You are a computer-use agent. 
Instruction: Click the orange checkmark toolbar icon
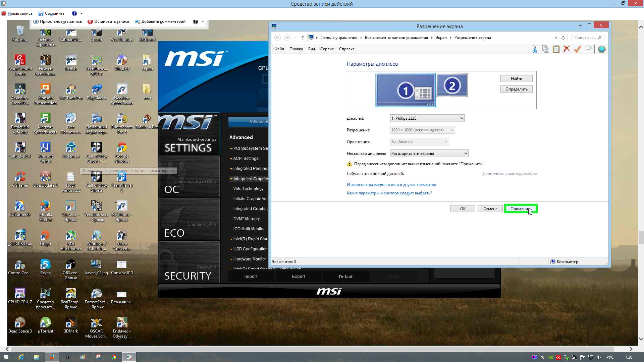[577, 49]
